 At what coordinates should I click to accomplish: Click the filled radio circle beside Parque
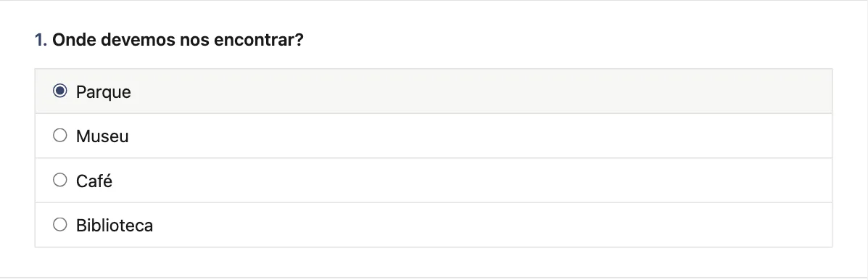(59, 91)
